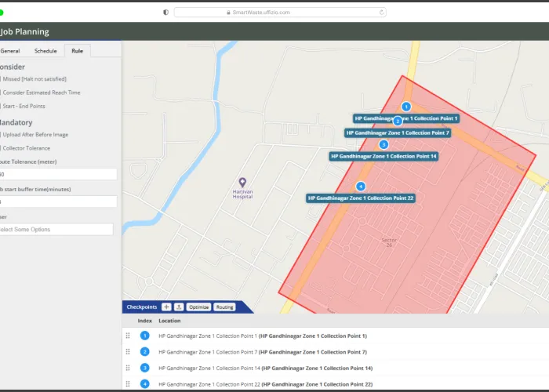Click the Route Tolerance meter input field
This screenshot has height=392, width=549.
click(56, 174)
